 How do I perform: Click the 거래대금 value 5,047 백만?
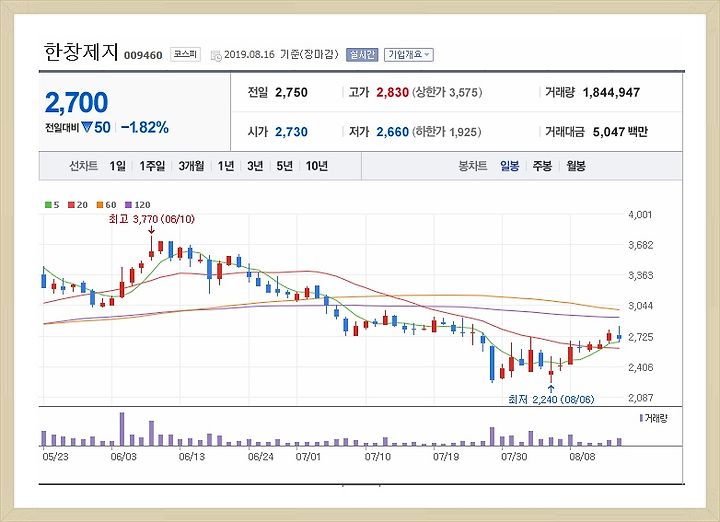tap(620, 132)
